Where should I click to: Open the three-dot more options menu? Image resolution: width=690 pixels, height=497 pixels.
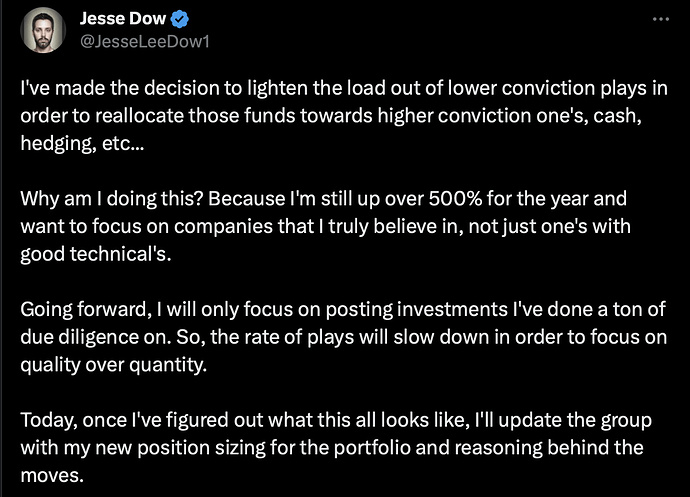click(661, 19)
